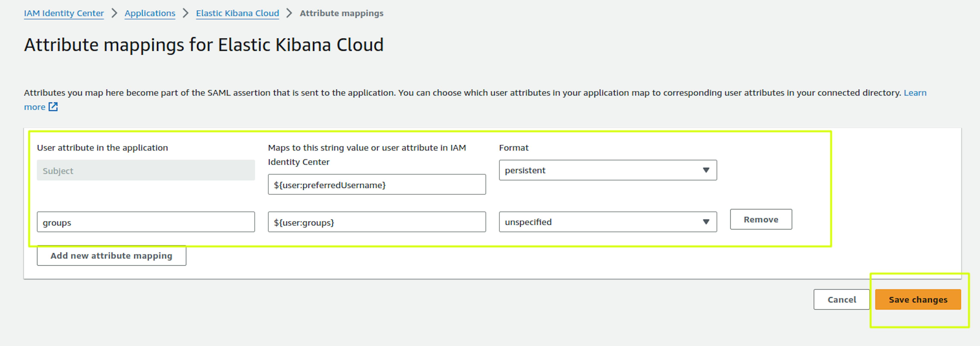980x346 pixels.
Task: Open the IAM Identity Center breadcrumb link
Action: click(x=63, y=13)
